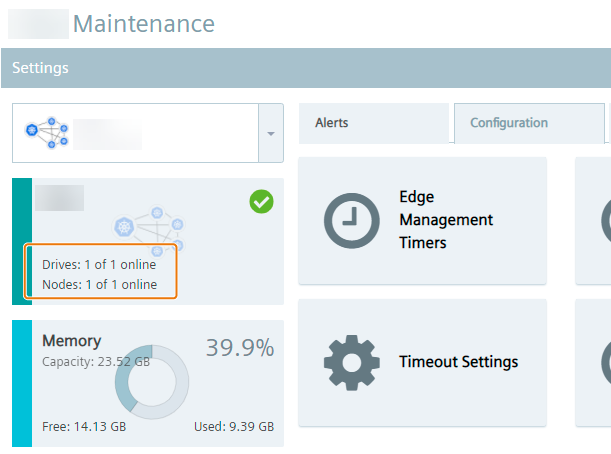Open the Timeout Settings label
The image size is (611, 454).
click(x=458, y=362)
